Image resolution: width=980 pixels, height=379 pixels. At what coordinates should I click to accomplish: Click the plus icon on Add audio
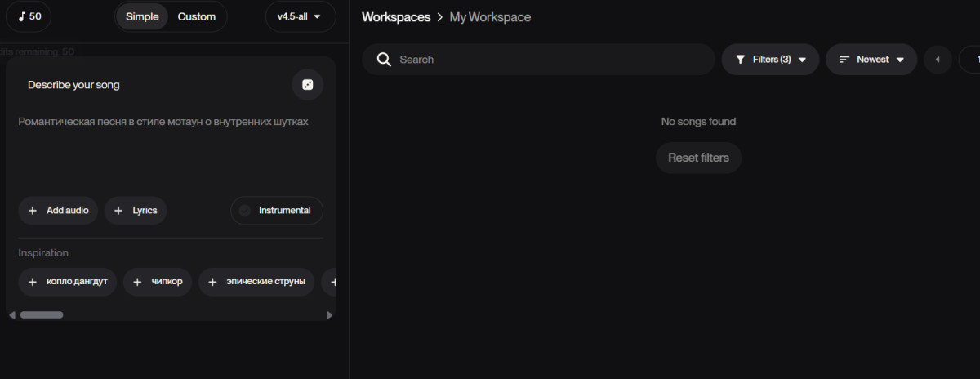coord(33,211)
